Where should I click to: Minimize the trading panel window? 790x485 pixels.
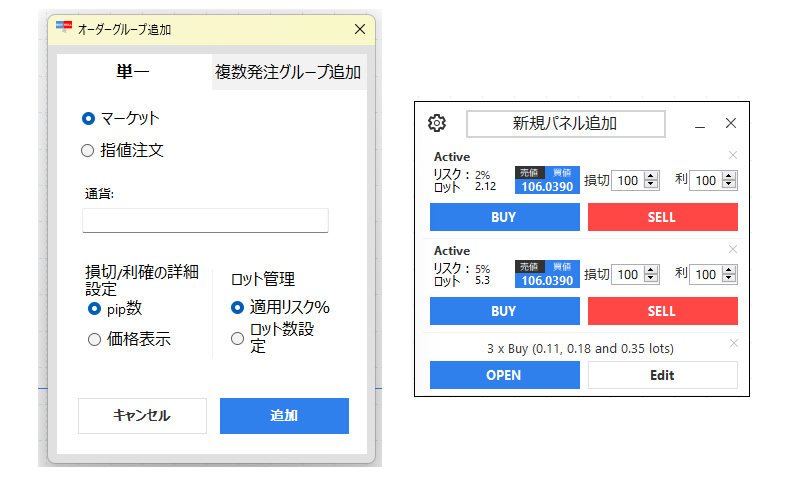(700, 124)
